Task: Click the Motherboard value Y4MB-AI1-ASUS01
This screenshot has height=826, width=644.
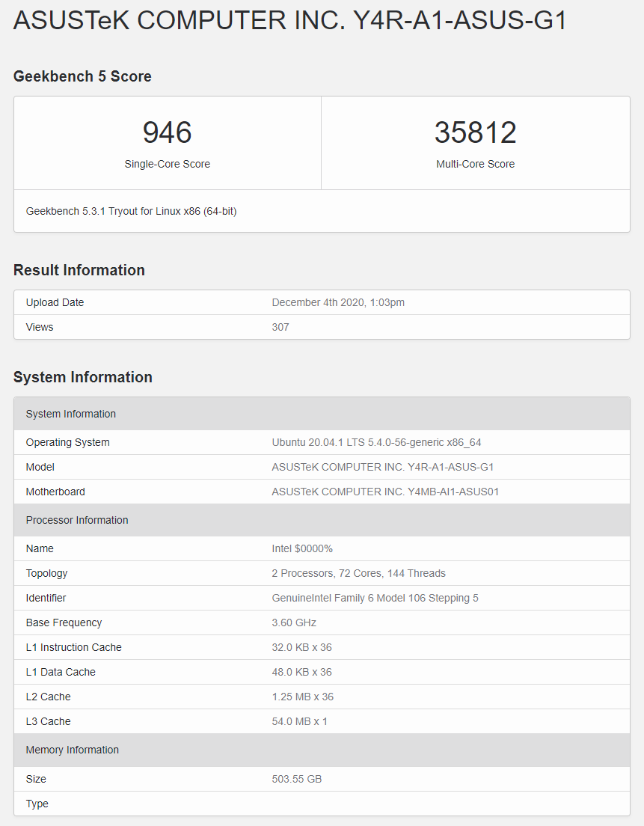Action: tap(385, 492)
